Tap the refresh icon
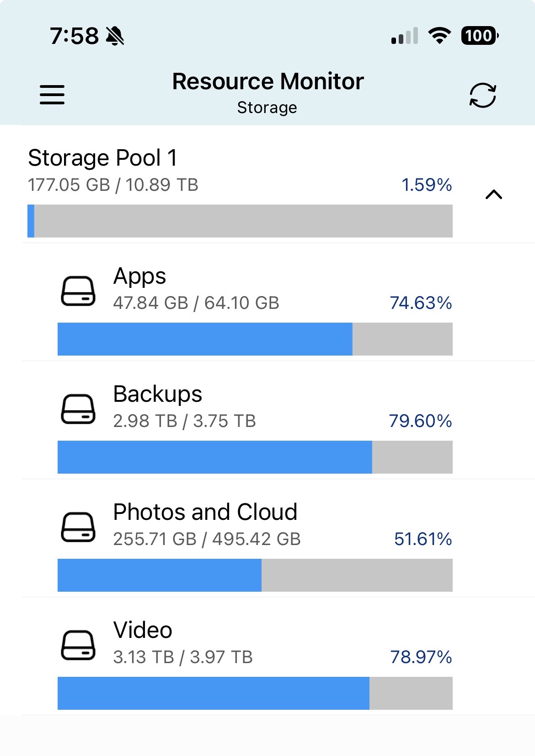The height and width of the screenshot is (756, 535). click(x=482, y=95)
